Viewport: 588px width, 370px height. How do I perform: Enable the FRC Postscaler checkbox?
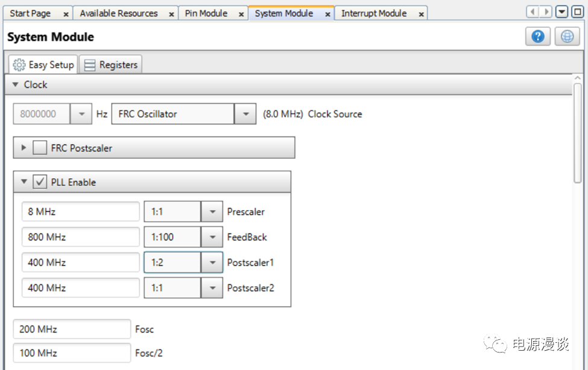click(x=40, y=148)
